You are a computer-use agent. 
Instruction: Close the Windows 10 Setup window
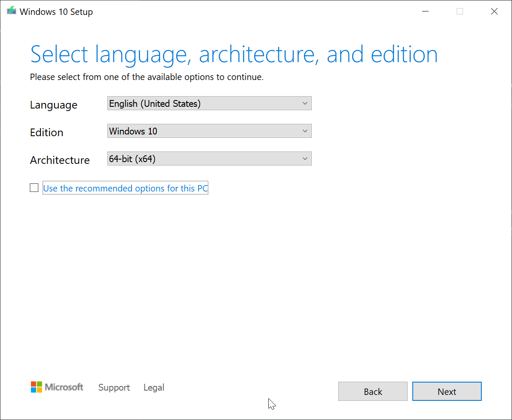coord(494,11)
